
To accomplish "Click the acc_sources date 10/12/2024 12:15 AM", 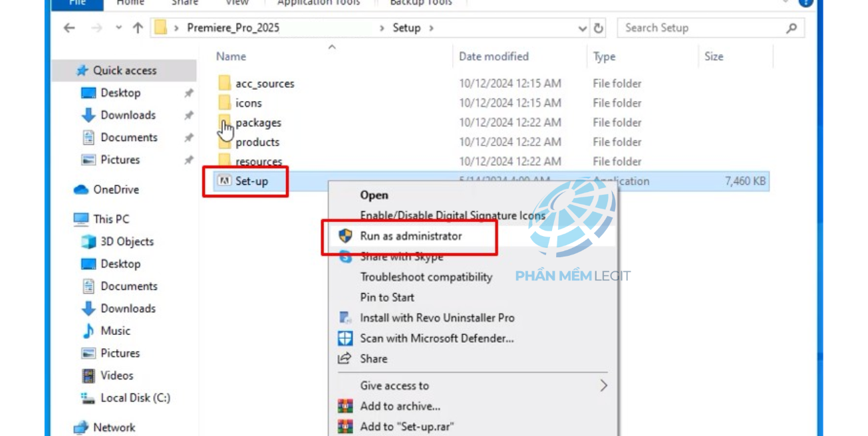I will point(510,84).
